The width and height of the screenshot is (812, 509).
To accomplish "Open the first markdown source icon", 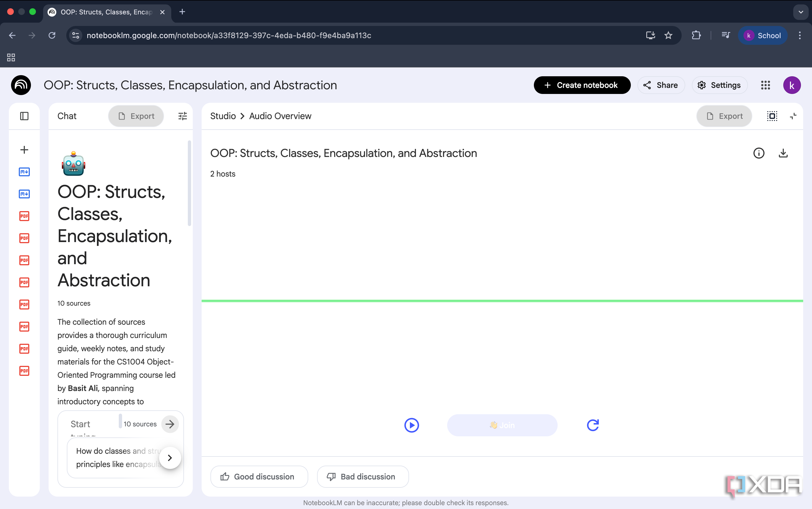I will 24,172.
